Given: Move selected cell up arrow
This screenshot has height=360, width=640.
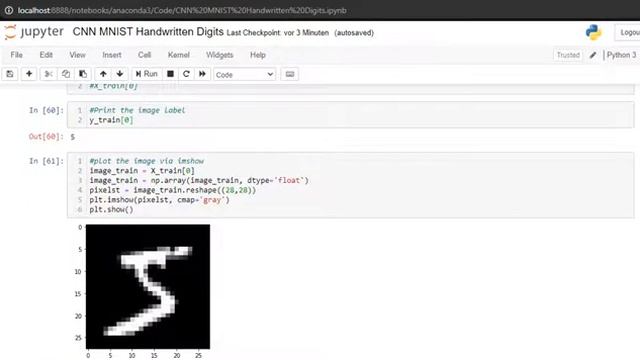Looking at the screenshot, I should click(x=103, y=74).
